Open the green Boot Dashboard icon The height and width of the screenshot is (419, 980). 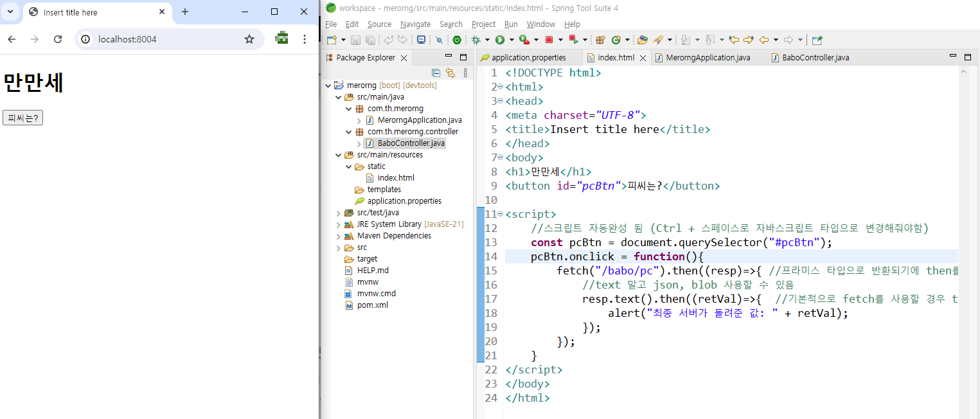457,40
